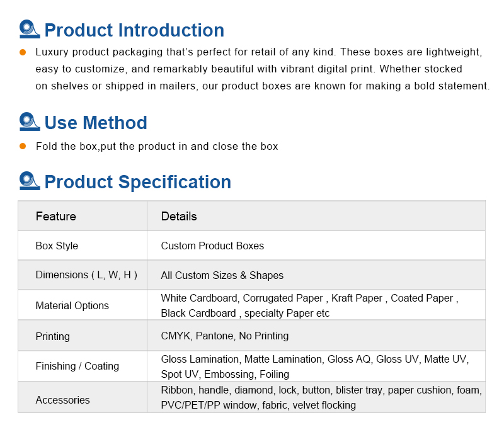The width and height of the screenshot is (504, 425).
Task: Select the Product Specification heading
Action: [x=138, y=182]
